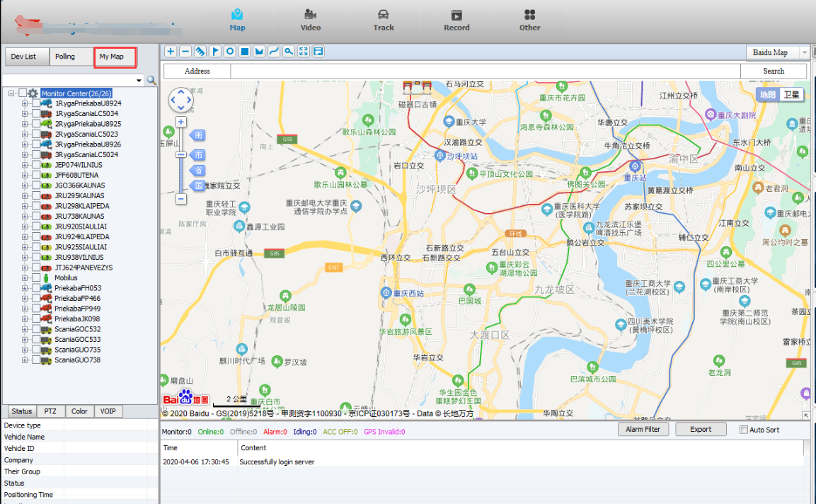Screen dimensions: 816x504
Task: Click the minus button below the zoom slider
Action: (x=180, y=199)
